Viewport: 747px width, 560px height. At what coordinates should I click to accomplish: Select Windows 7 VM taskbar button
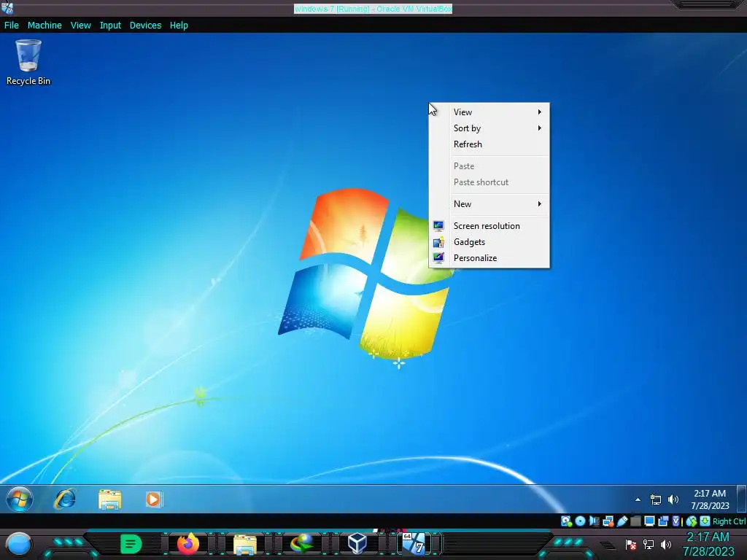coord(414,543)
